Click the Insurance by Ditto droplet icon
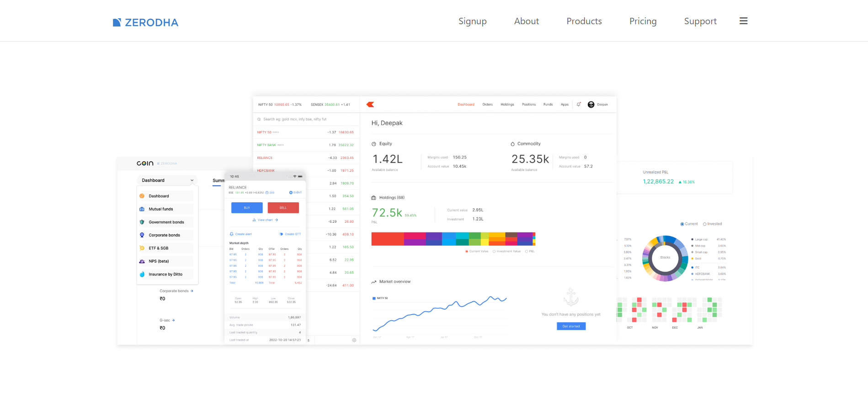The height and width of the screenshot is (400, 868). [x=142, y=274]
